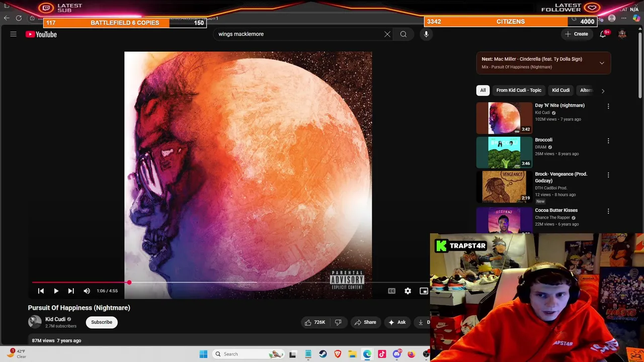Open player settings gear
The width and height of the screenshot is (644, 362).
[408, 291]
